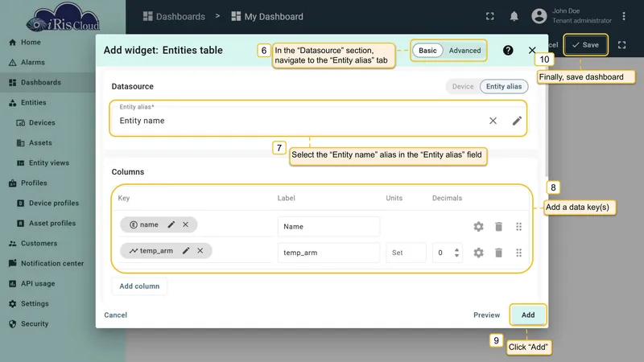
Task: Clear the Entity alias field
Action: tap(493, 121)
